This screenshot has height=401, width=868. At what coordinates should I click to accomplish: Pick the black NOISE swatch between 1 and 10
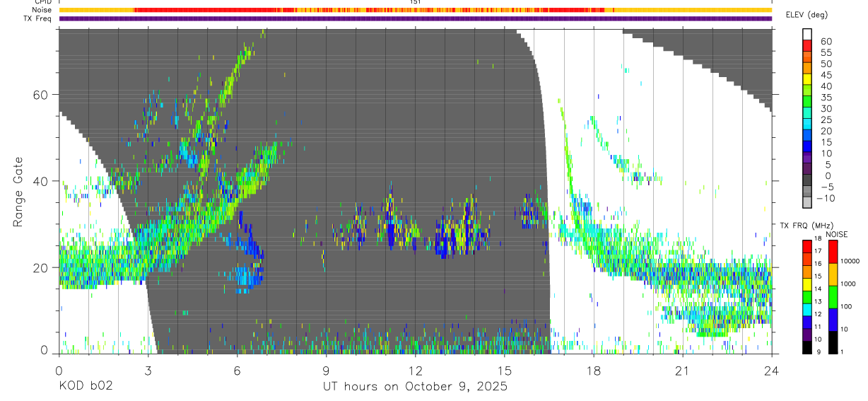coord(833,342)
